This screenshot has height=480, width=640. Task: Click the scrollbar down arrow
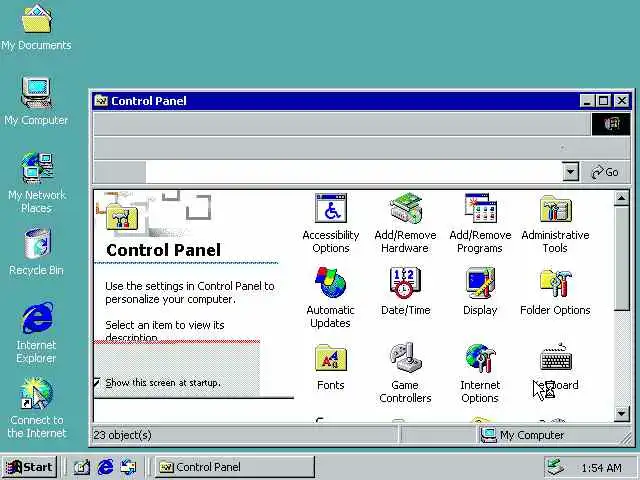coord(621,413)
